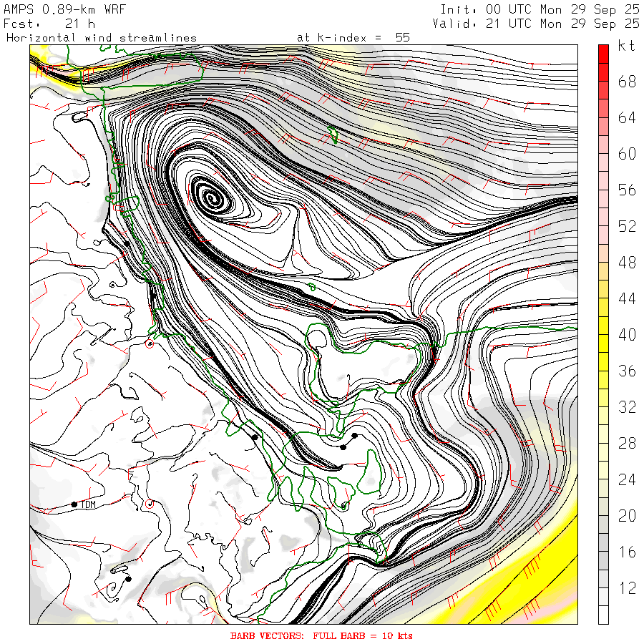The width and height of the screenshot is (644, 644).
Task: Click the 12 value on the color scale
Action: click(627, 588)
